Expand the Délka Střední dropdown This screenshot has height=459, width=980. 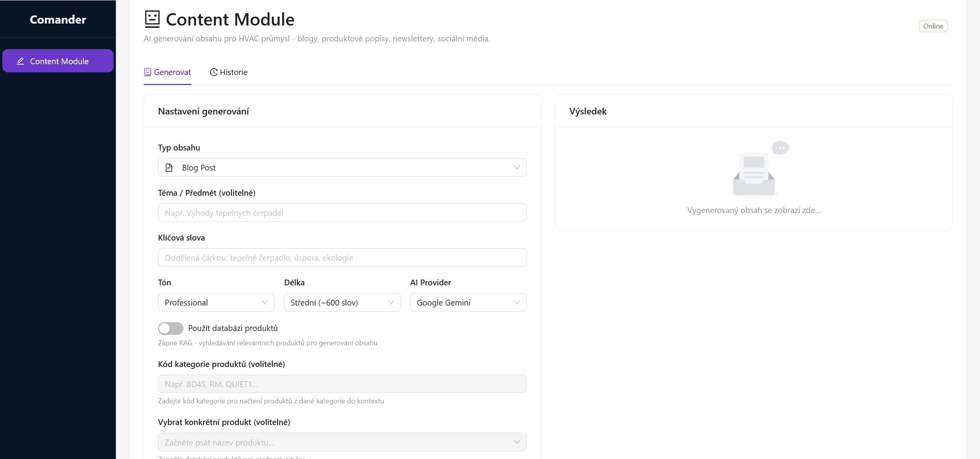(342, 302)
